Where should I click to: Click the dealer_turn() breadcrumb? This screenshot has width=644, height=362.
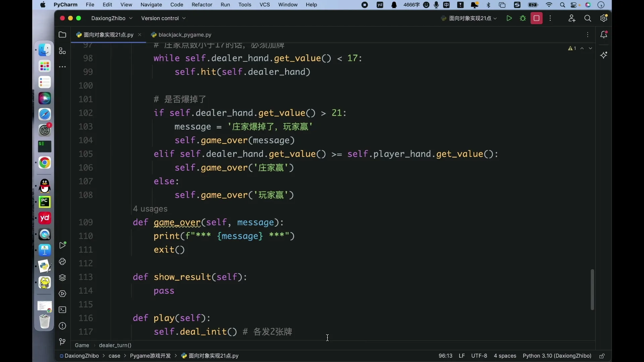tap(115, 345)
